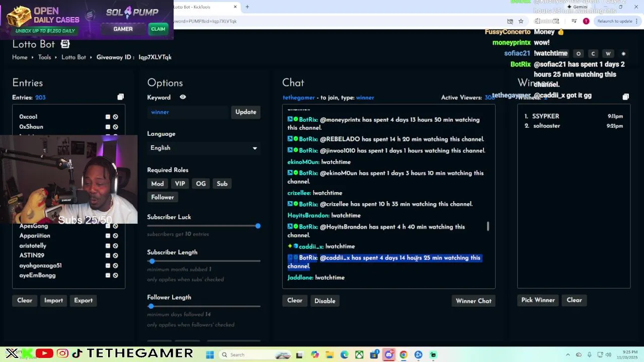Clear the entries list
Screen dimensions: 644x362
coord(25,300)
